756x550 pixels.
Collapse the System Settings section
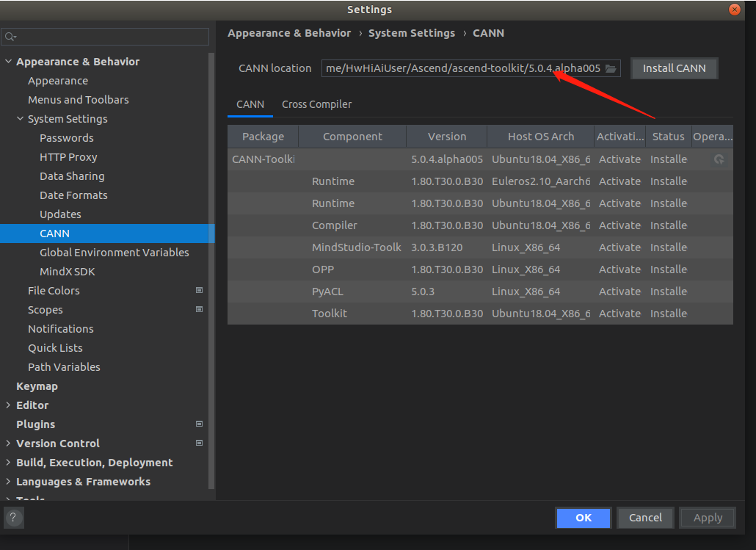pyautogui.click(x=21, y=118)
